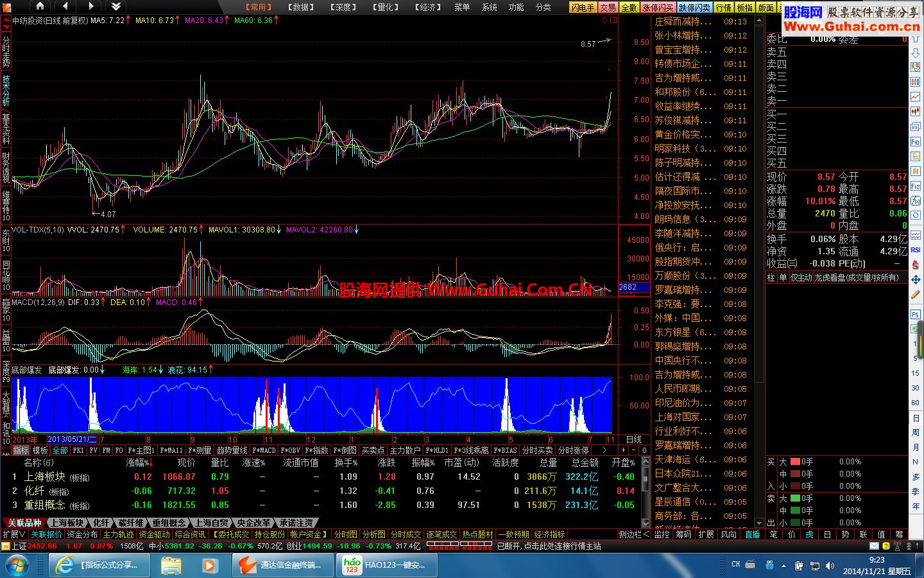Expand the double-chevron menu in top toolbar
The image size is (924, 578).
coord(116,6)
